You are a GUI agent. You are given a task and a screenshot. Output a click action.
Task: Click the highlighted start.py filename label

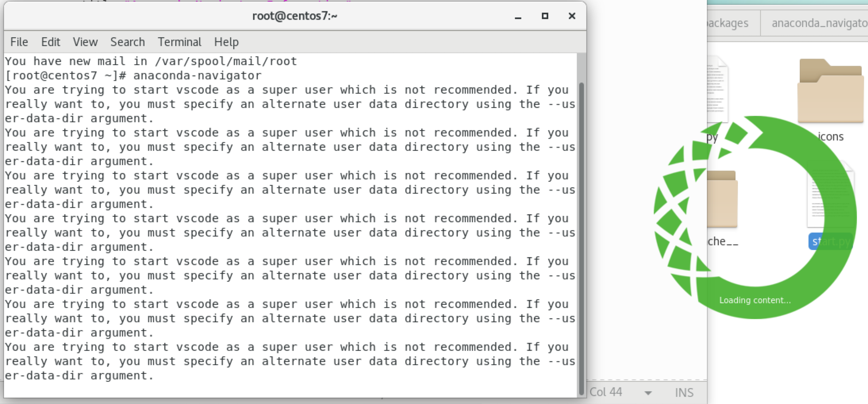click(x=830, y=241)
